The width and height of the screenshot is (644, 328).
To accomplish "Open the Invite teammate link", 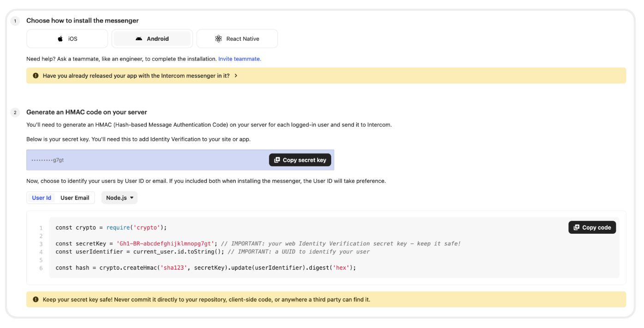I will pos(240,59).
